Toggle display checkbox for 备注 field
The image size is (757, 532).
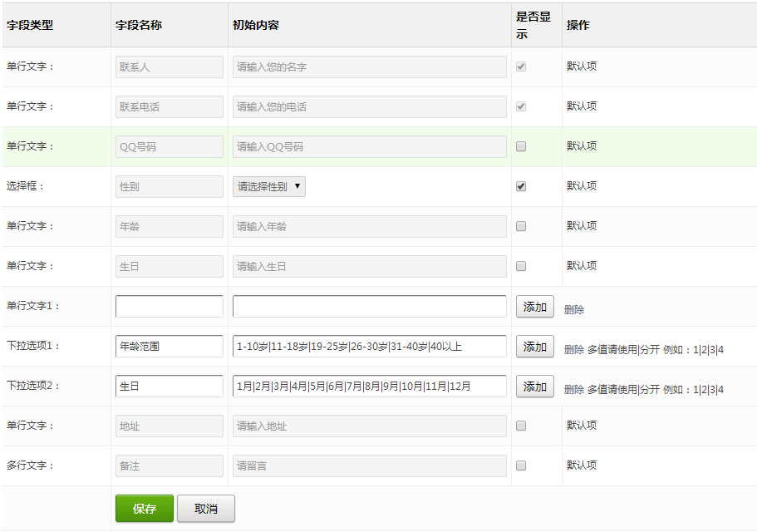[521, 465]
